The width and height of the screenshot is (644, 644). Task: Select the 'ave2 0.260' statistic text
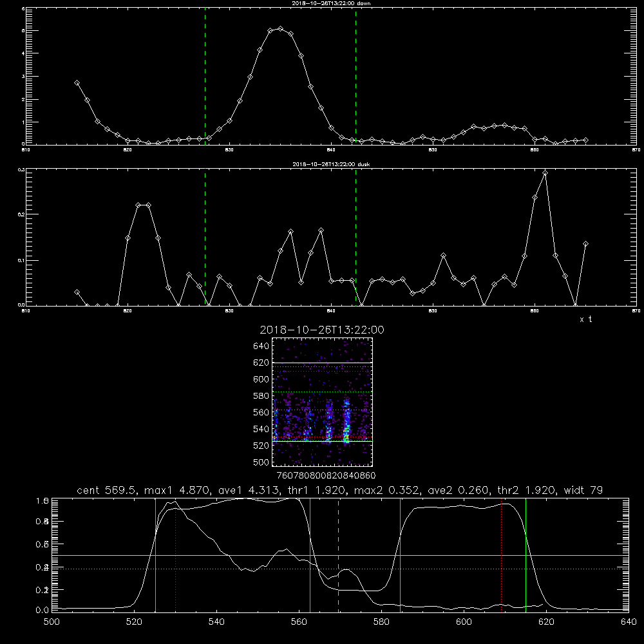[x=459, y=490]
